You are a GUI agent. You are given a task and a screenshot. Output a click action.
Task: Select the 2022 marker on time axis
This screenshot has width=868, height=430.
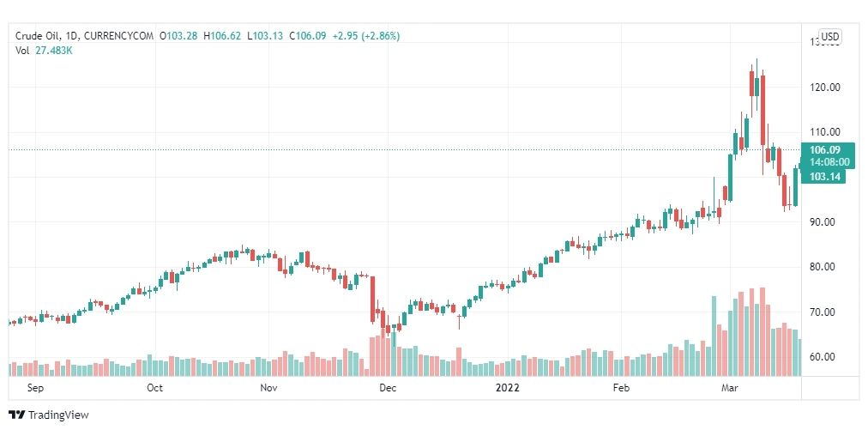tap(508, 388)
